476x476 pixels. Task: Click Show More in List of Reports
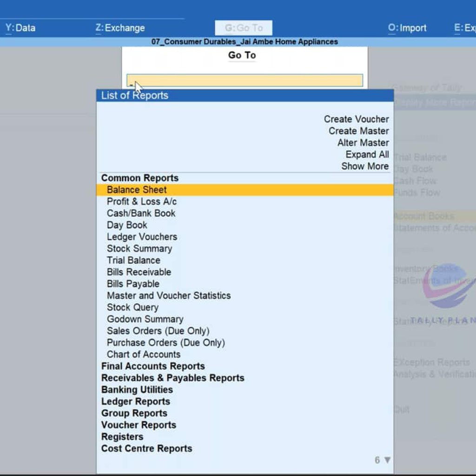pyautogui.click(x=365, y=166)
